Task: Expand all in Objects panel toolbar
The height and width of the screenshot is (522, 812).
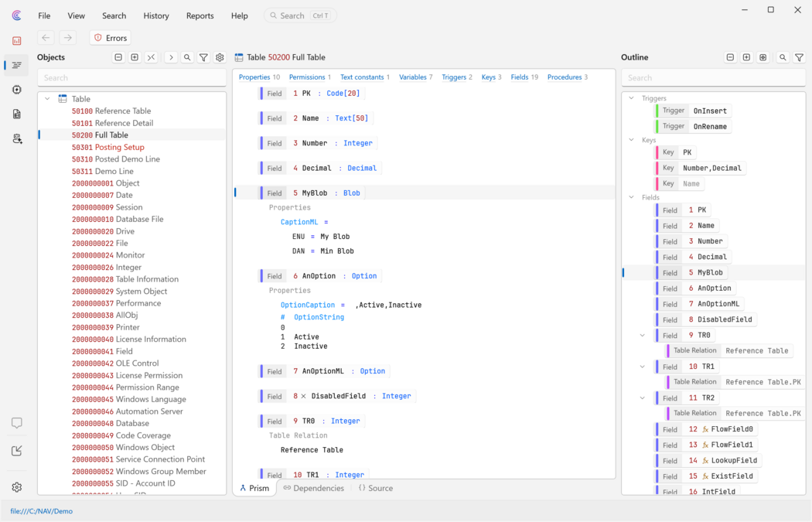Action: point(135,57)
